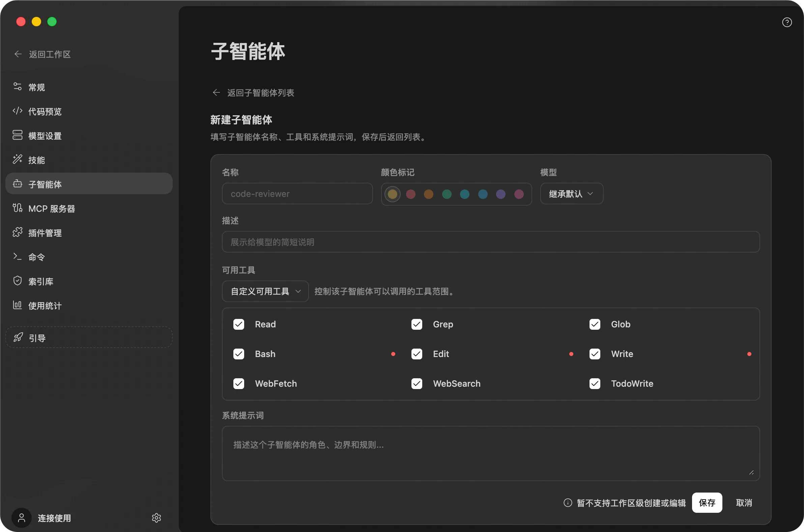This screenshot has height=532, width=804.
Task: Focus the 名称 code-reviewer input field
Action: tap(297, 194)
